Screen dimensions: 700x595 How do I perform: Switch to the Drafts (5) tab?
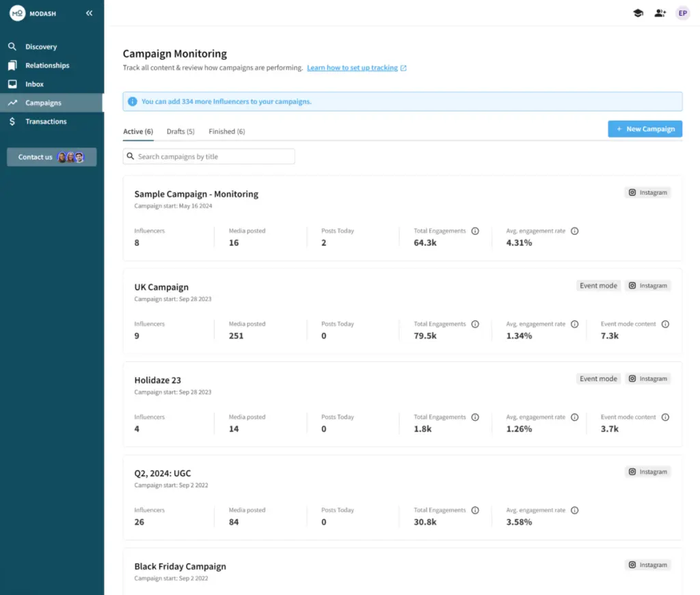180,131
